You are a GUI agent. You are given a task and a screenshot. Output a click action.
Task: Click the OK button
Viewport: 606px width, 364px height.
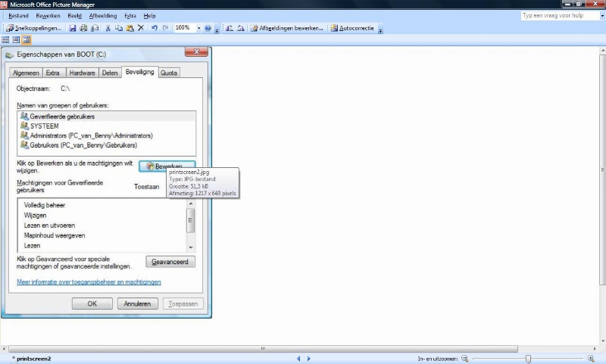pyautogui.click(x=92, y=303)
